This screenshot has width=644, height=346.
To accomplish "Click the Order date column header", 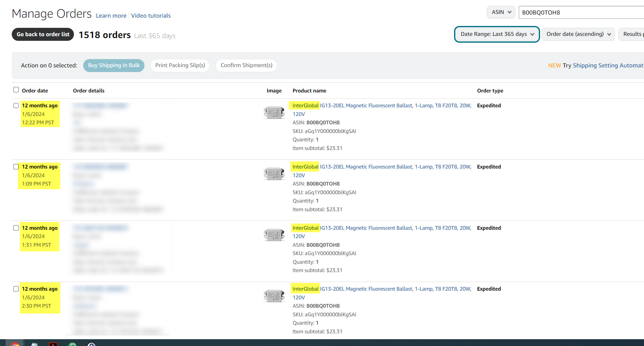I will tap(35, 91).
